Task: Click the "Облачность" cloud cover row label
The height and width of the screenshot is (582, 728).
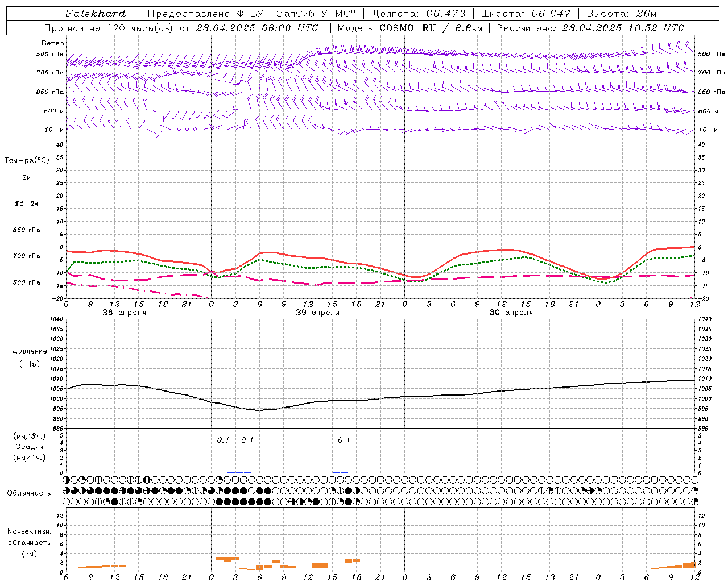Action: pyautogui.click(x=29, y=493)
